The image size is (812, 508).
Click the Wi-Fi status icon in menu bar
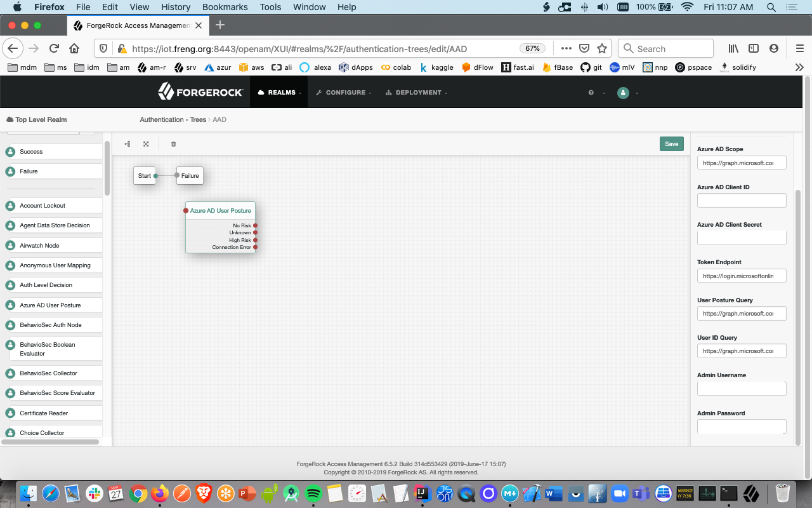click(686, 7)
